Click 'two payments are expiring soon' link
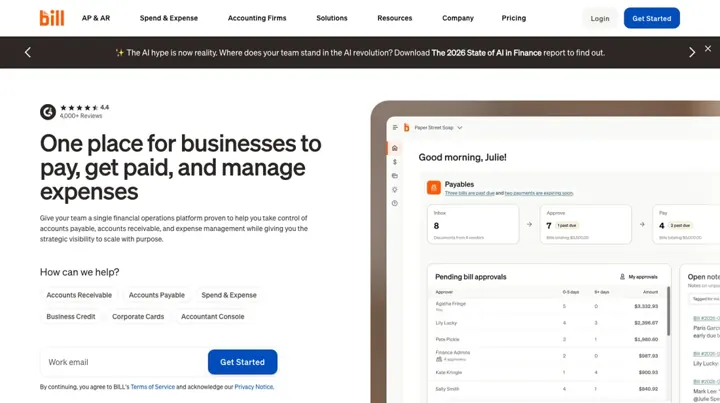 pyautogui.click(x=539, y=193)
